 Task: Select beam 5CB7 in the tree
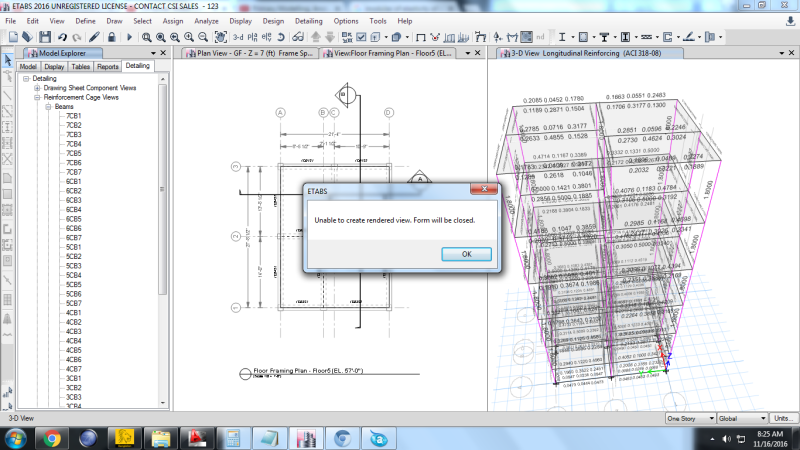tap(73, 303)
